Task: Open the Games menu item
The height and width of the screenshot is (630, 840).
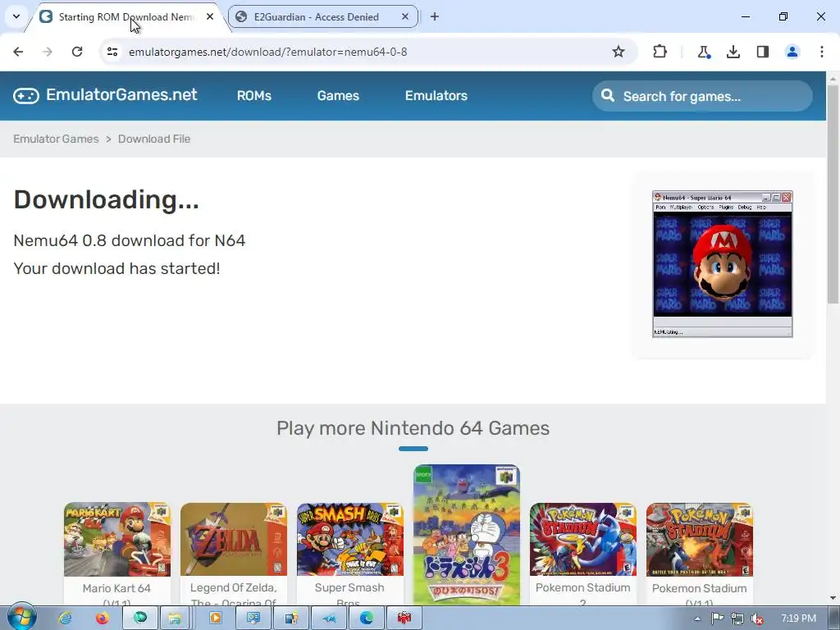Action: click(338, 95)
